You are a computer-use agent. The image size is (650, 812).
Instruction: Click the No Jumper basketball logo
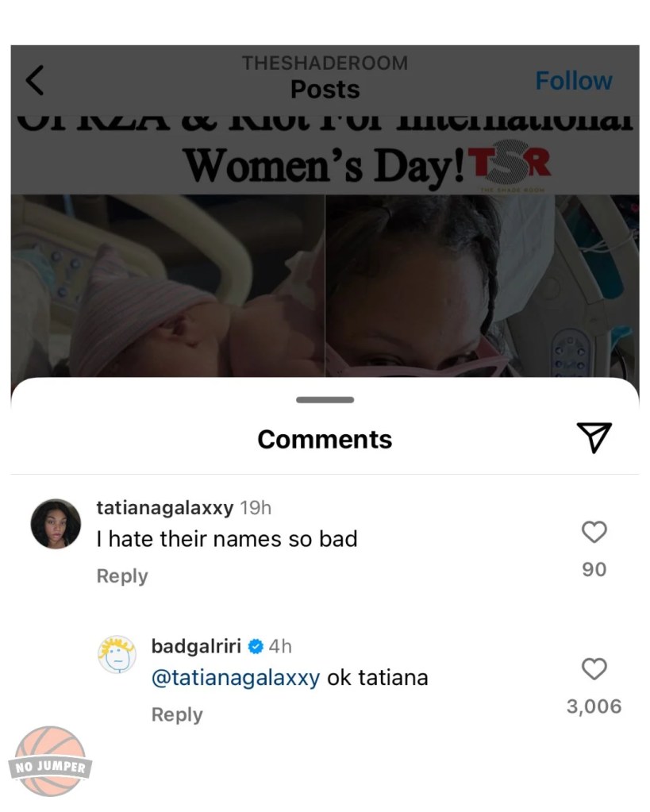(52, 760)
